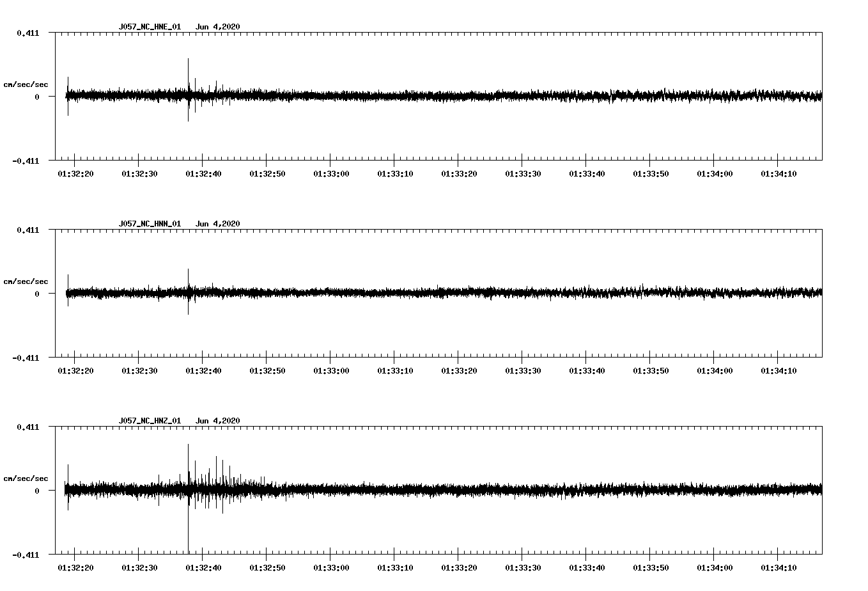Click the 01:33:30 time label under HNE plot

(523, 174)
